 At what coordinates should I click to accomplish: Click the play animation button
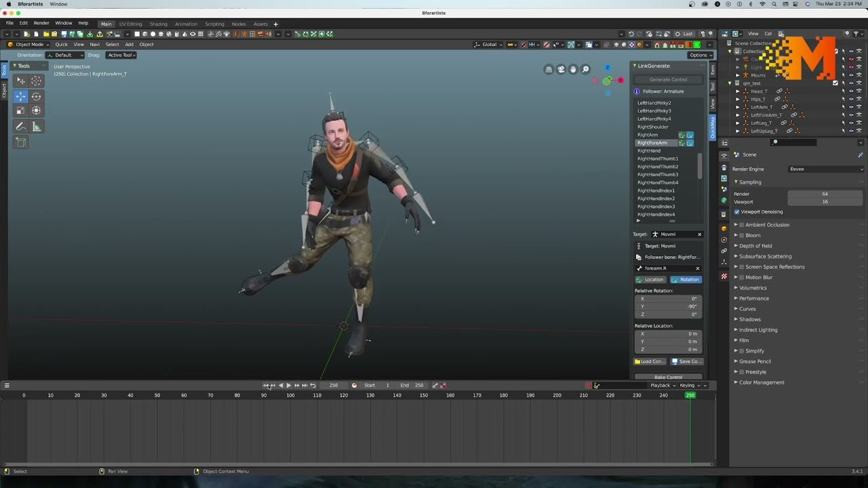pyautogui.click(x=289, y=385)
